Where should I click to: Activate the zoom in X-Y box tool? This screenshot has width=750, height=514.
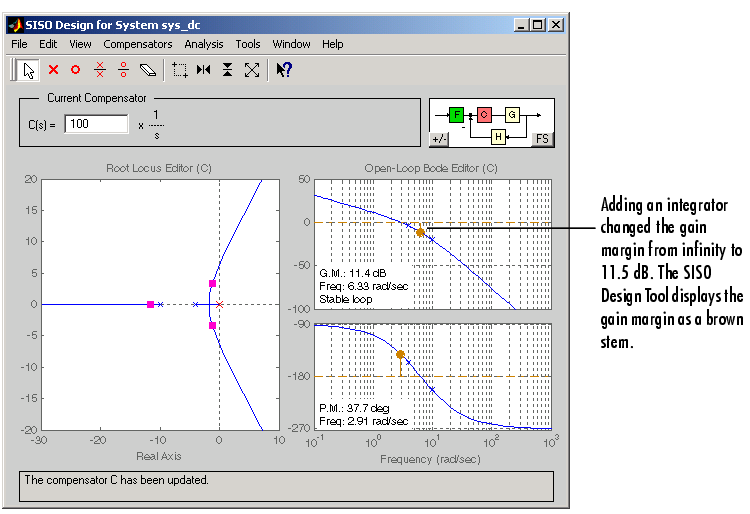pyautogui.click(x=180, y=70)
